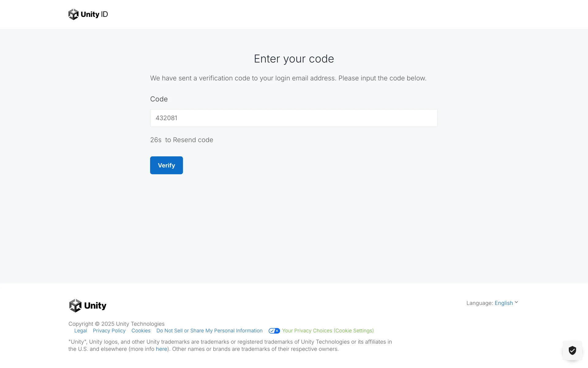The height and width of the screenshot is (368, 588).
Task: Focus the Code input field
Action: (x=294, y=118)
